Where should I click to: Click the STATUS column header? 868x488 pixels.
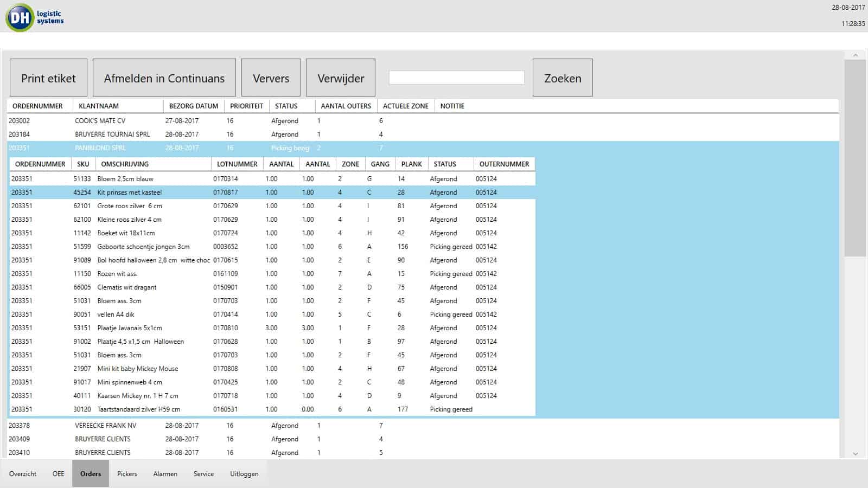click(x=284, y=106)
